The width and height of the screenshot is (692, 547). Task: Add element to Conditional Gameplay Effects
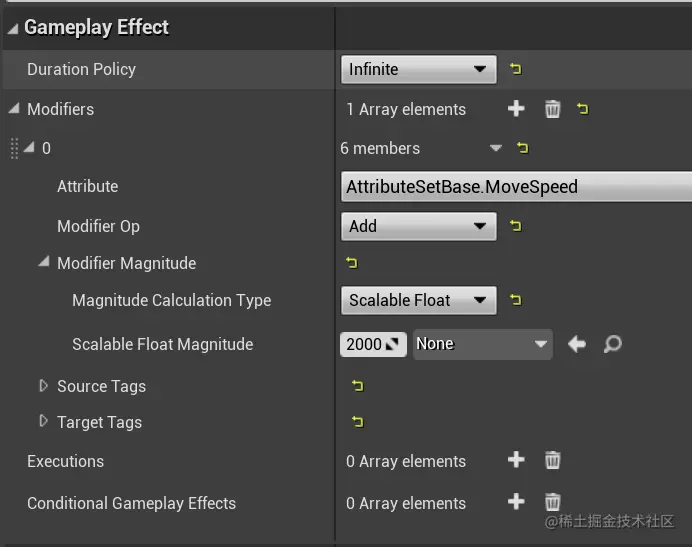(516, 502)
